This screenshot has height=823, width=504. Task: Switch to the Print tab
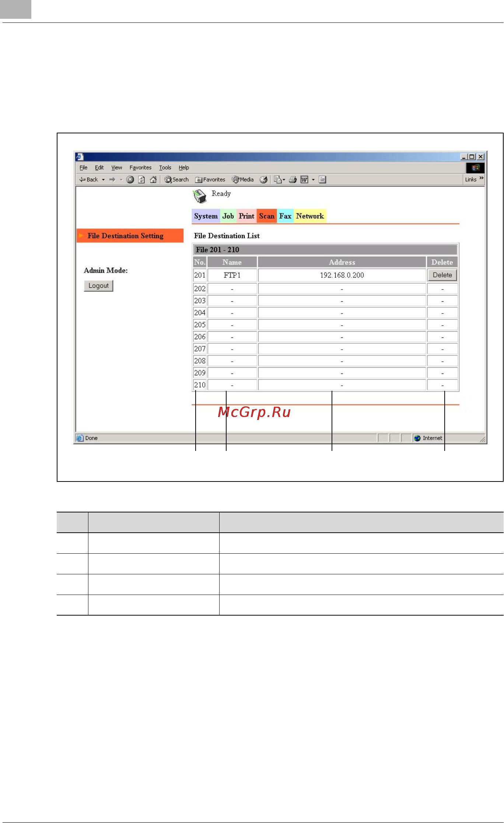[x=246, y=216]
